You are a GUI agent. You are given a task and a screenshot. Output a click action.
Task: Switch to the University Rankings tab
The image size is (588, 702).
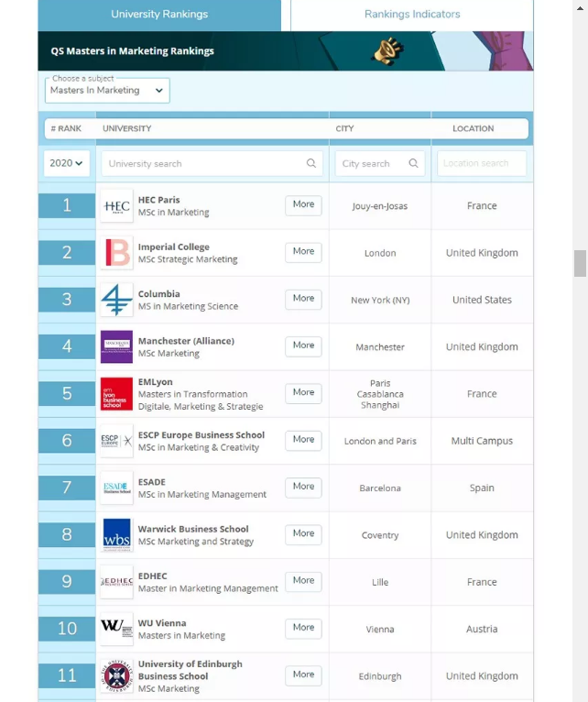tap(159, 15)
